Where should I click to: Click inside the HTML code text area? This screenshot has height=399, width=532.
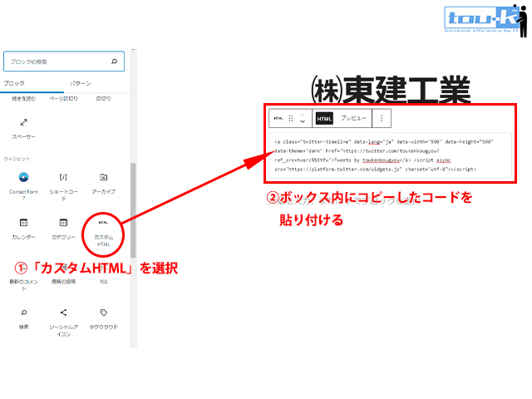point(390,155)
